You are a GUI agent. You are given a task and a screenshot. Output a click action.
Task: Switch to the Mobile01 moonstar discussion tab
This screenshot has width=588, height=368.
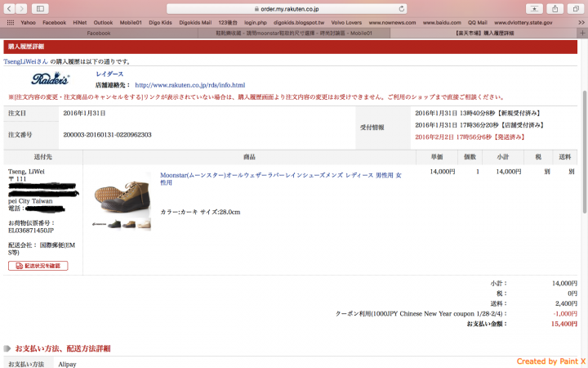294,33
